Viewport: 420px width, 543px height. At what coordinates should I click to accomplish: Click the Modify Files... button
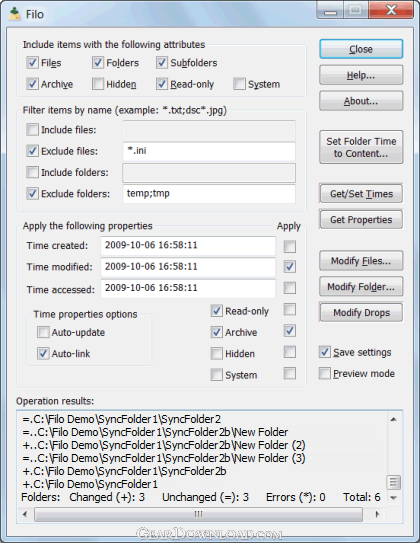pyautogui.click(x=361, y=261)
